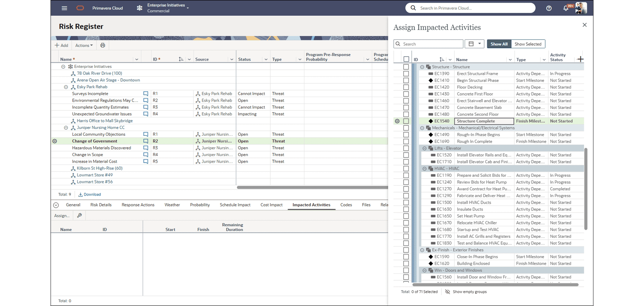Open the gear icon on the EC1540 row
The image size is (644, 306).
pyautogui.click(x=397, y=121)
